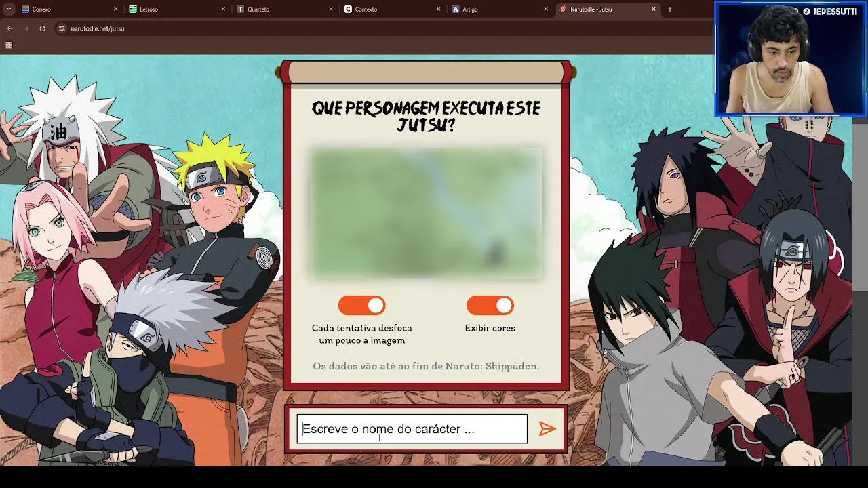Open the tab search dropdown arrow
This screenshot has height=488, width=868.
tap(8, 9)
